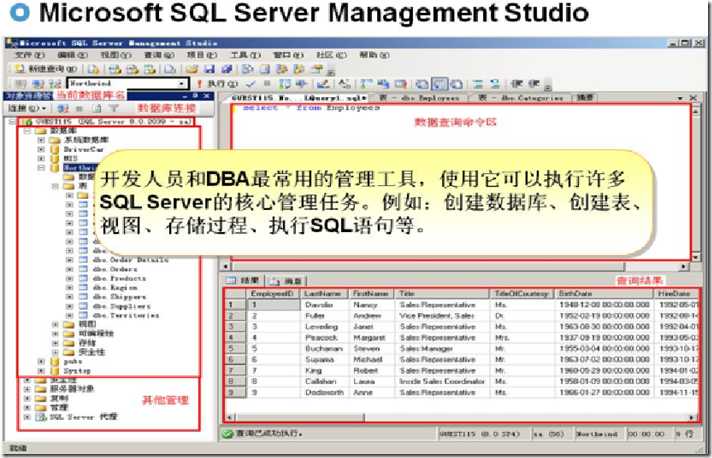712x458 pixels.
Task: Click the Title column header in results
Action: coord(442,294)
